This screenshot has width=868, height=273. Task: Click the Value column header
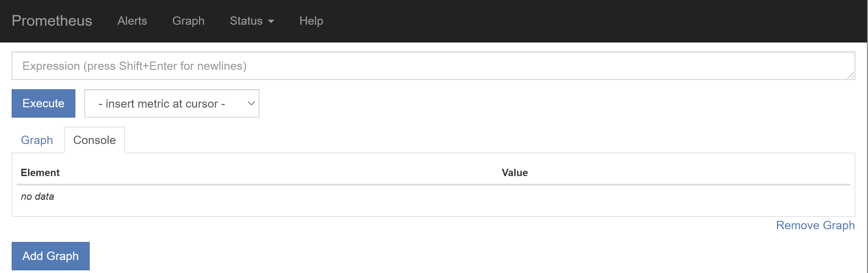coord(515,173)
